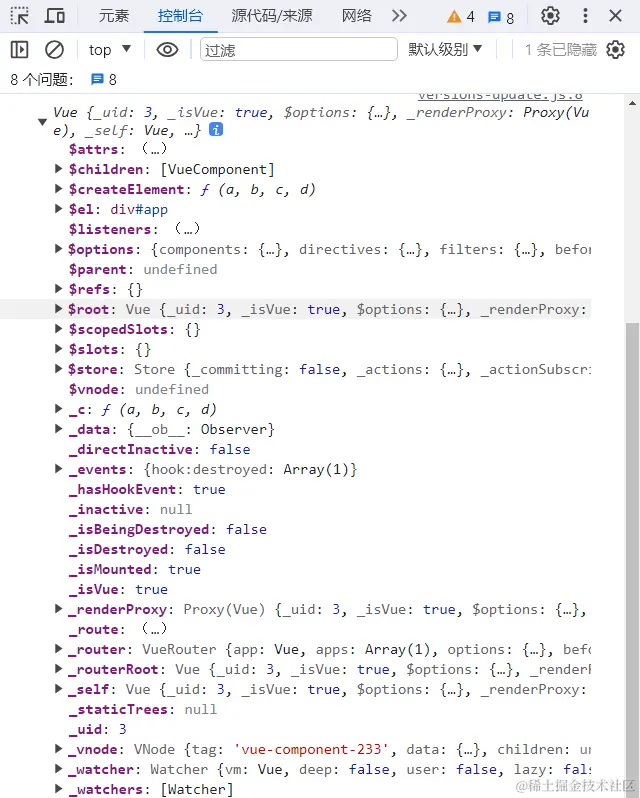Open the three-dot customize menu
The height and width of the screenshot is (798, 640).
(585, 16)
